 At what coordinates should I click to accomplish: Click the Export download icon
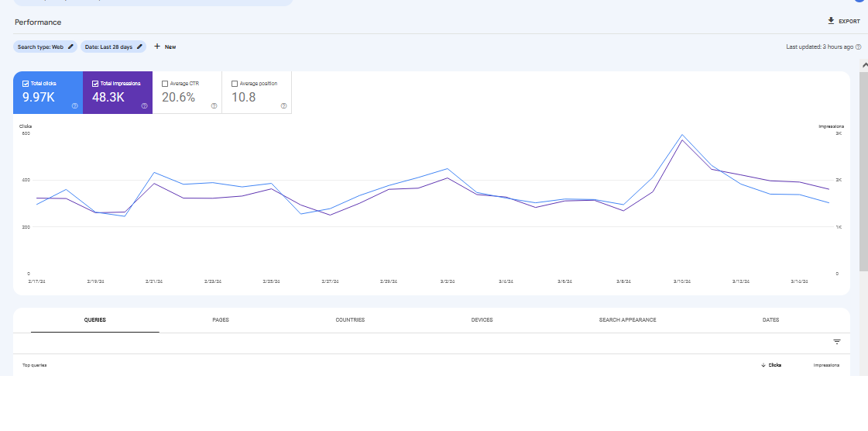(831, 21)
